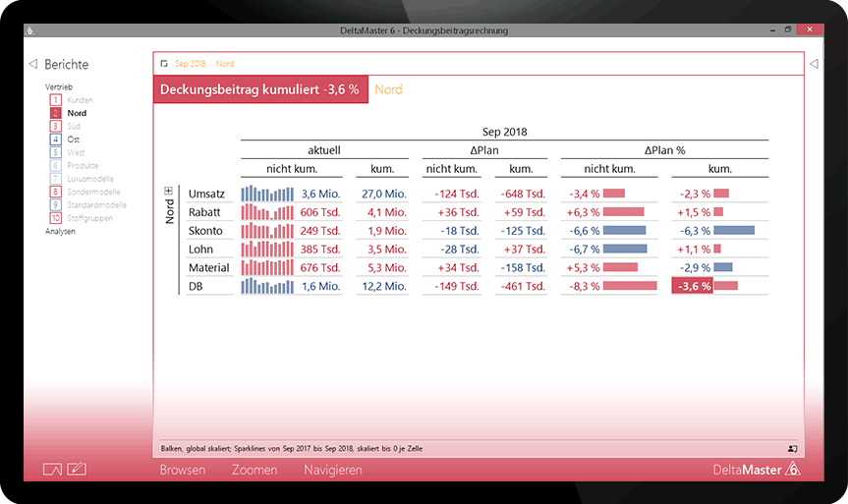848x504 pixels.
Task: Open report icon 7 for Luxusmodelle
Action: tap(56, 179)
